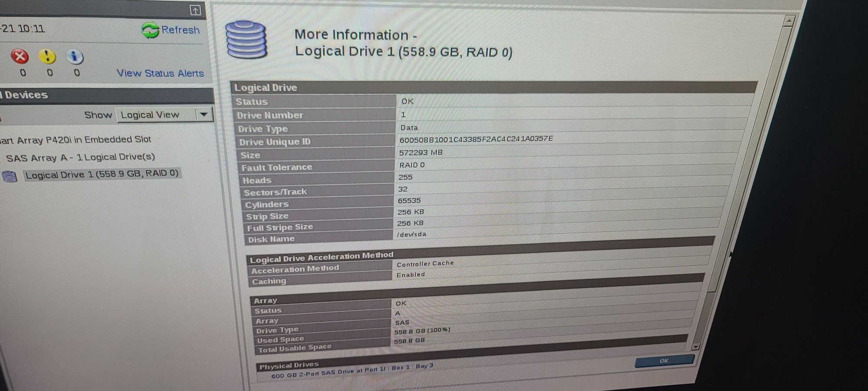
Task: Select SAS Array A - 1 Logical Drive(s)
Action: [80, 157]
